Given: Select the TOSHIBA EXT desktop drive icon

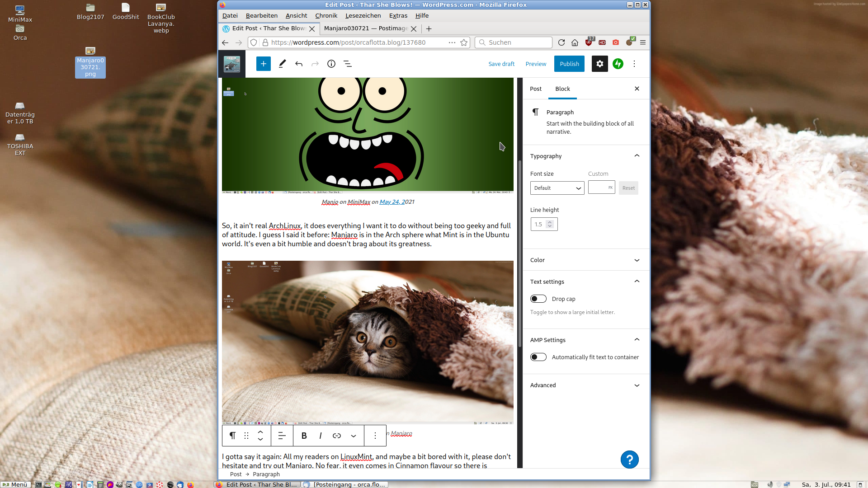Looking at the screenshot, I should pos(20,145).
